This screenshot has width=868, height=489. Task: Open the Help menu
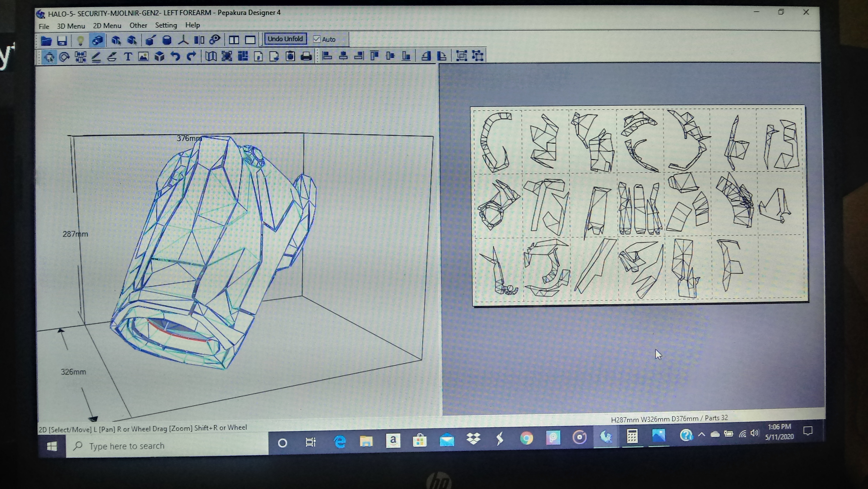pyautogui.click(x=193, y=25)
